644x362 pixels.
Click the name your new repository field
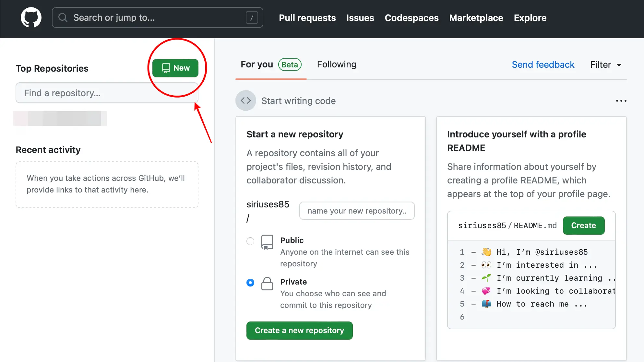coord(357,211)
